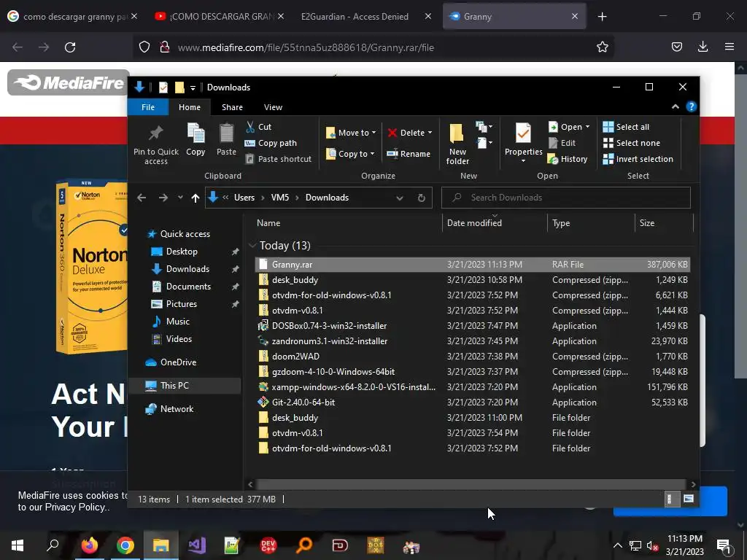747x560 pixels.
Task: Open file History
Action: point(568,159)
